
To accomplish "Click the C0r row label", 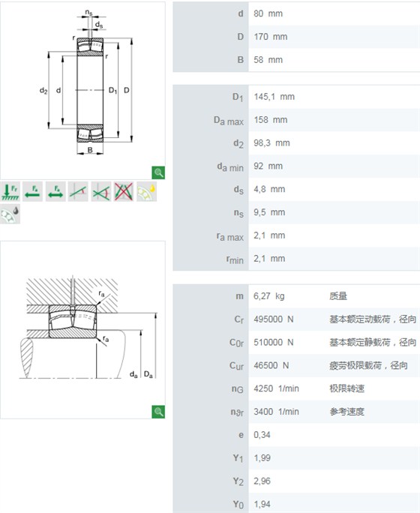I will pos(236,343).
